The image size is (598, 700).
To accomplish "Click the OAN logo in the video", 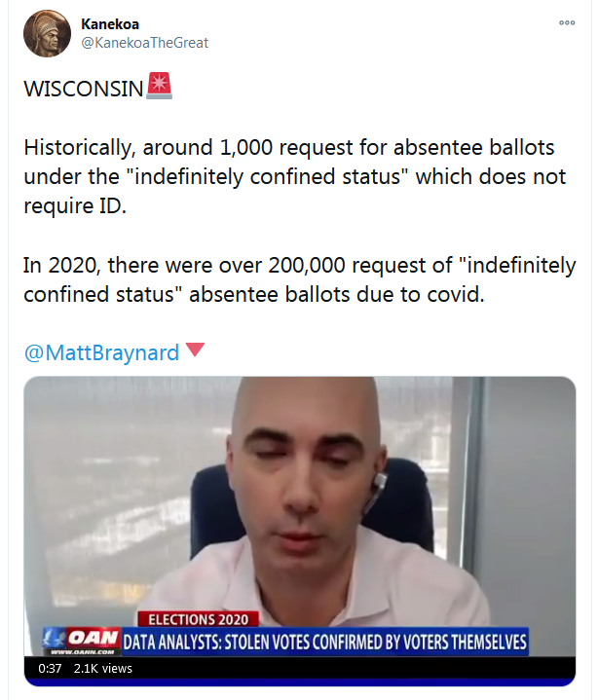I will pos(82,638).
